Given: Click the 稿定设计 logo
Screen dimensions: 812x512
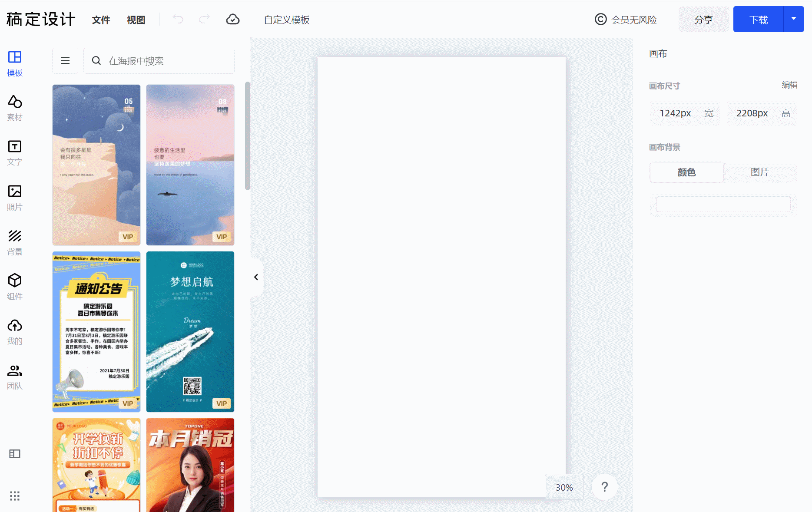Looking at the screenshot, I should pos(41,20).
